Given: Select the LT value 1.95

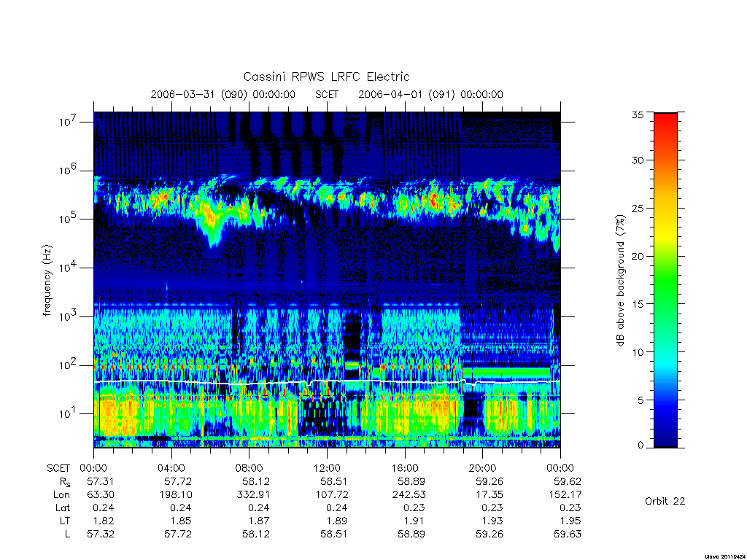Looking at the screenshot, I should [570, 521].
